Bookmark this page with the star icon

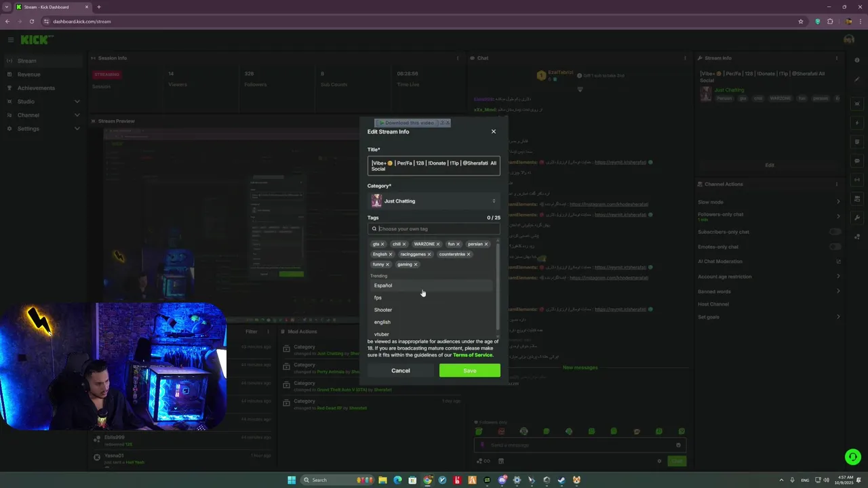801,21
